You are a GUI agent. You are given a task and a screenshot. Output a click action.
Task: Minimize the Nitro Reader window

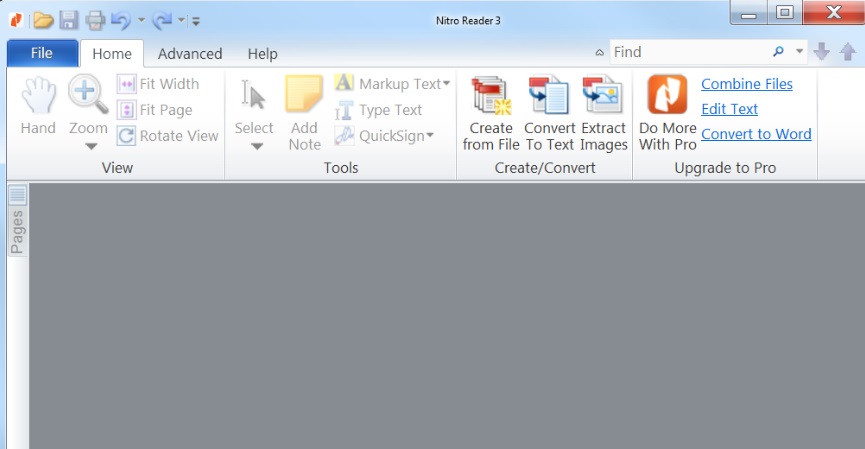click(749, 12)
